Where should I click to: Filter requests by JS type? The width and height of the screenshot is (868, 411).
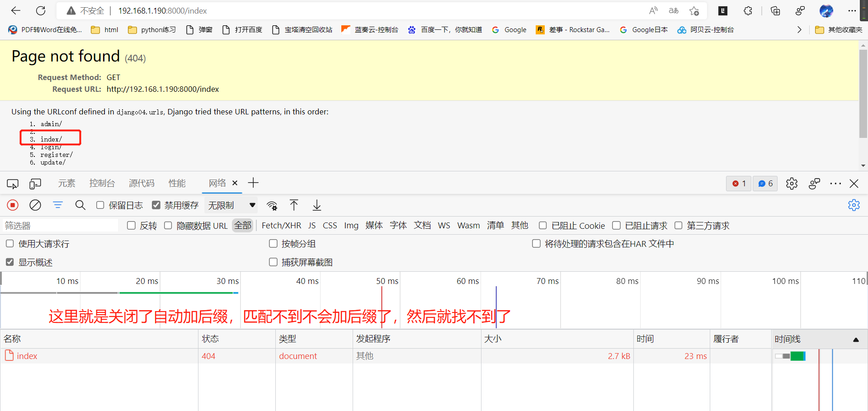(x=312, y=226)
